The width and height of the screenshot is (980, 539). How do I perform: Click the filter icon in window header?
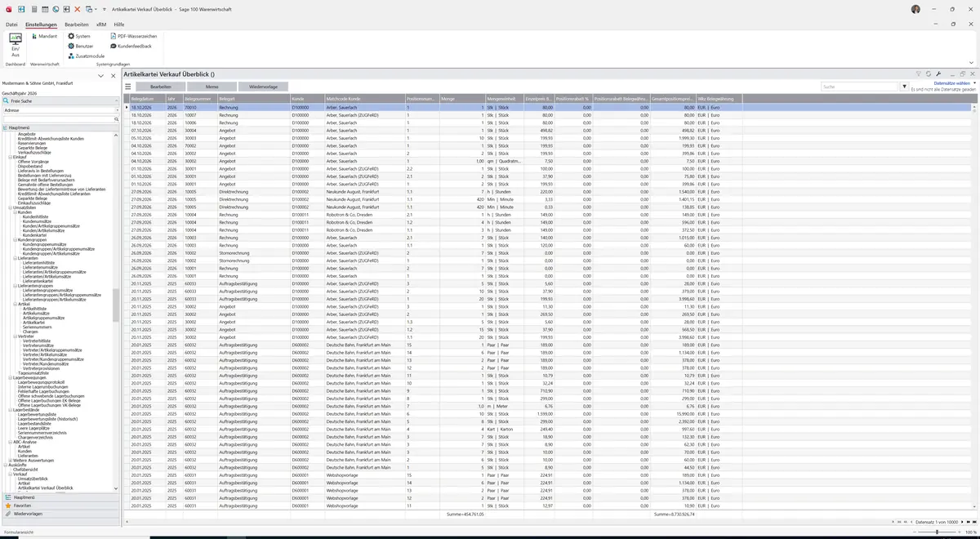click(x=919, y=73)
